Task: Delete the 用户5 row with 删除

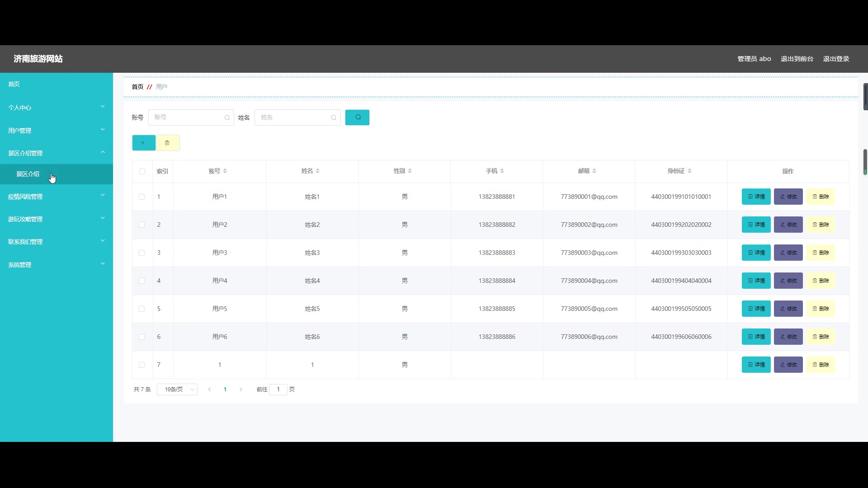Action: click(x=820, y=309)
